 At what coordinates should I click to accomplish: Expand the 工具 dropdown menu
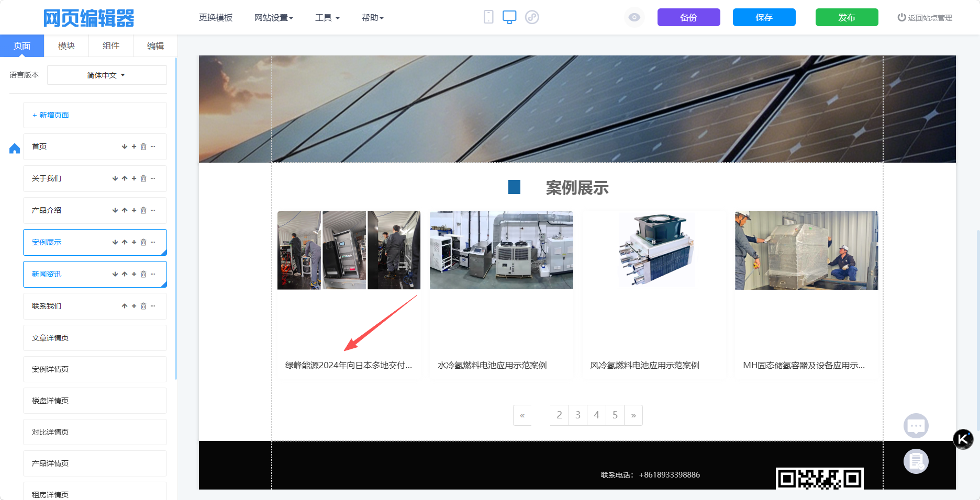point(327,18)
